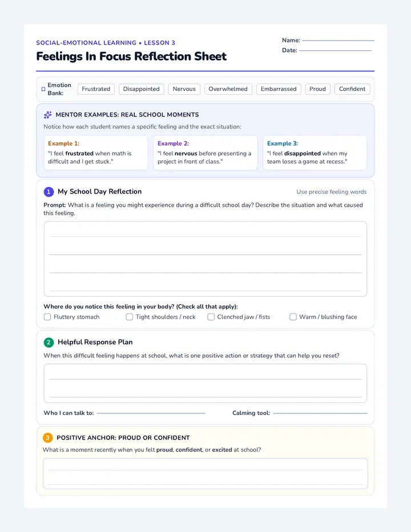Click the Who I can talk to line
Viewport: 411px width, 532px height.
151,413
